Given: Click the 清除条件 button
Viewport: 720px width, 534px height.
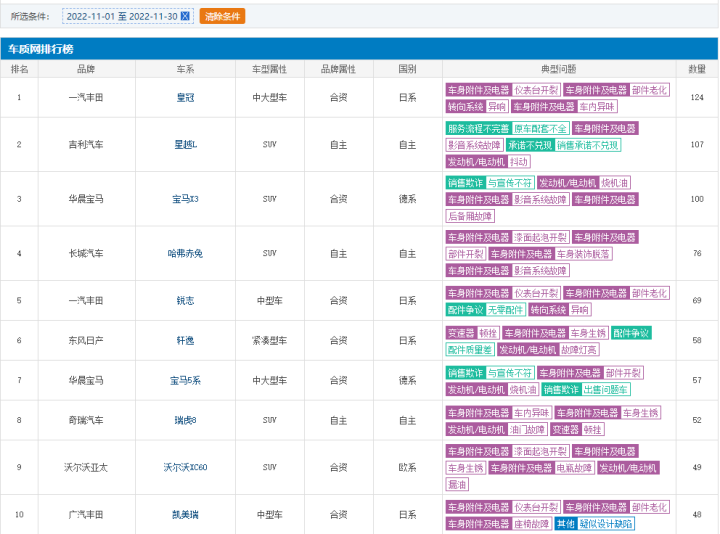Looking at the screenshot, I should click(222, 17).
